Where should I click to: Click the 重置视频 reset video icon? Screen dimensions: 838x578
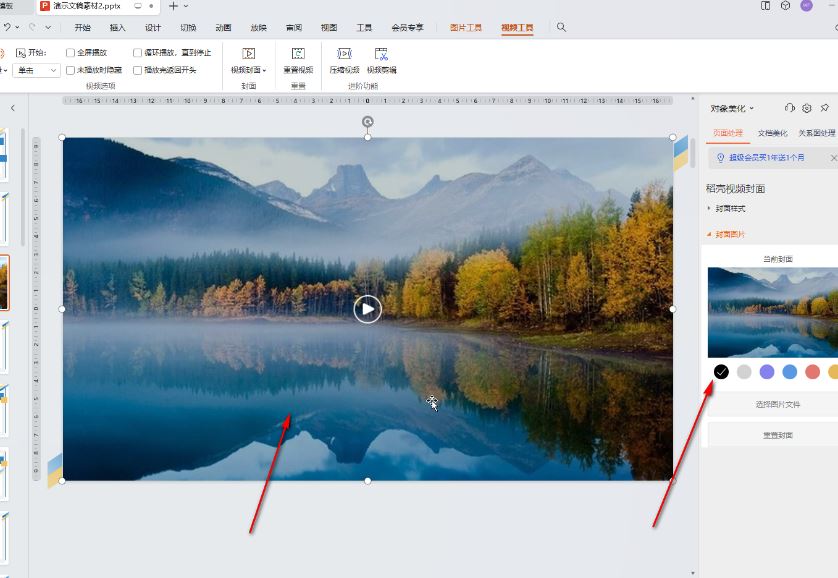pos(298,54)
